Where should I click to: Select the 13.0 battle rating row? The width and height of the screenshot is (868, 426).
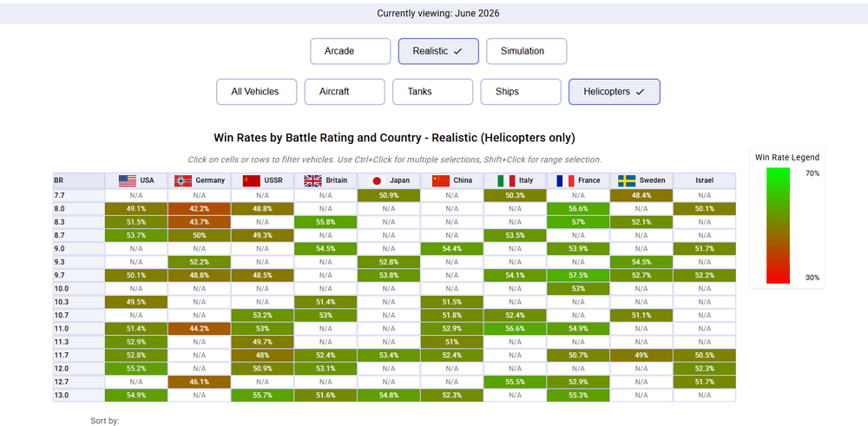pos(394,395)
